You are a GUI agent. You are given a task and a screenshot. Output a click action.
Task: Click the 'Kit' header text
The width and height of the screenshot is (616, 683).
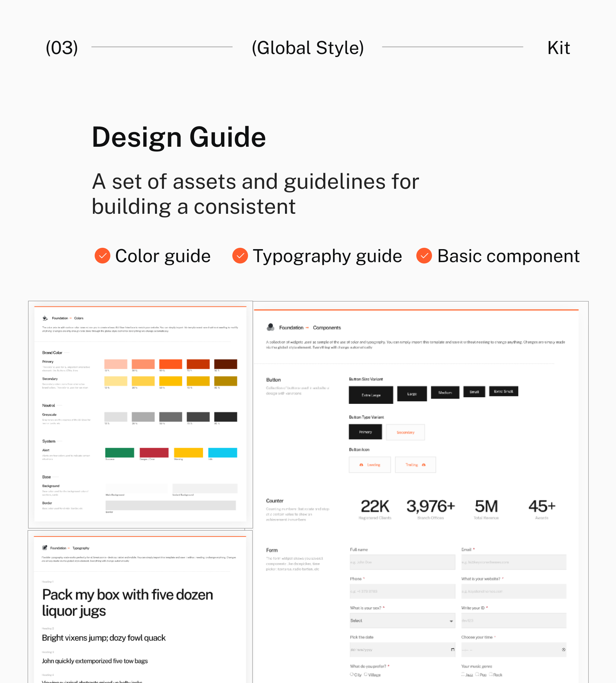pos(558,47)
